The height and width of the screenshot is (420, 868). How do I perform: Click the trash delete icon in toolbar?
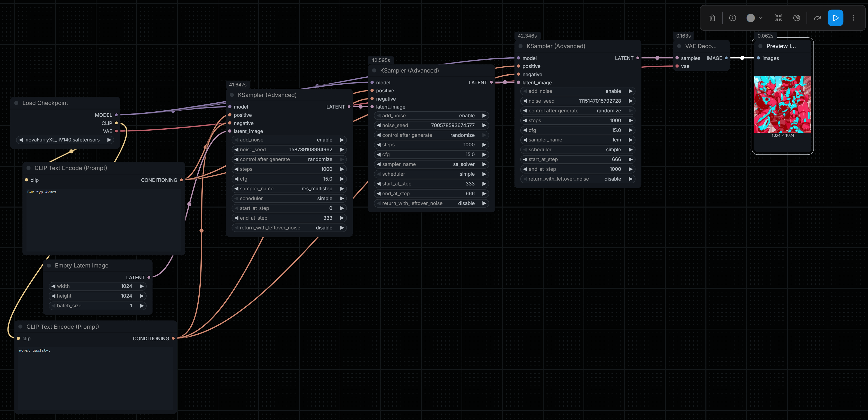tap(712, 18)
